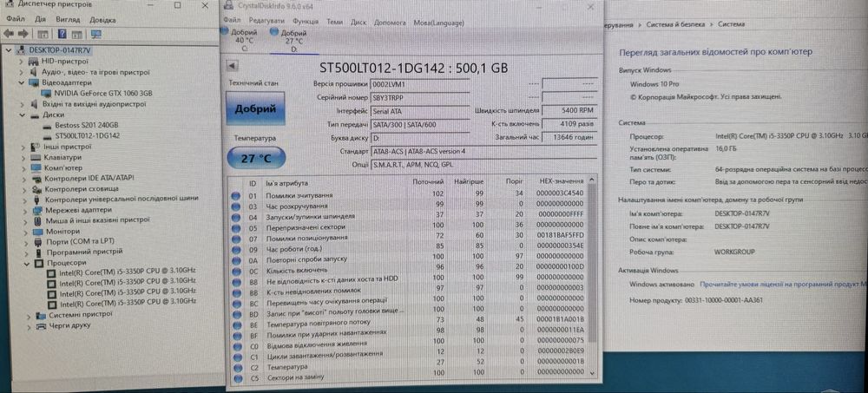Screen dimensions: 868x393
Task: Click the serial number field SBY3TRPP
Action: (x=420, y=97)
